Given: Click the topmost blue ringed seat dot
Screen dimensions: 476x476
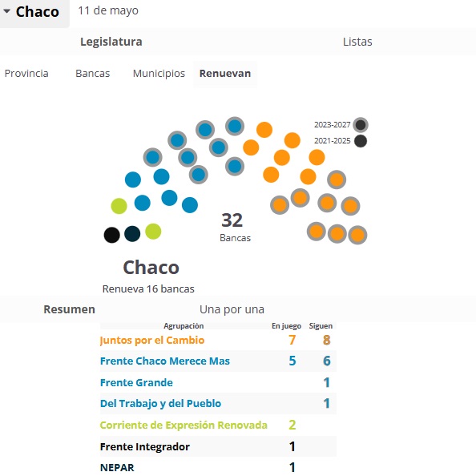Looking at the screenshot, I should point(235,126).
